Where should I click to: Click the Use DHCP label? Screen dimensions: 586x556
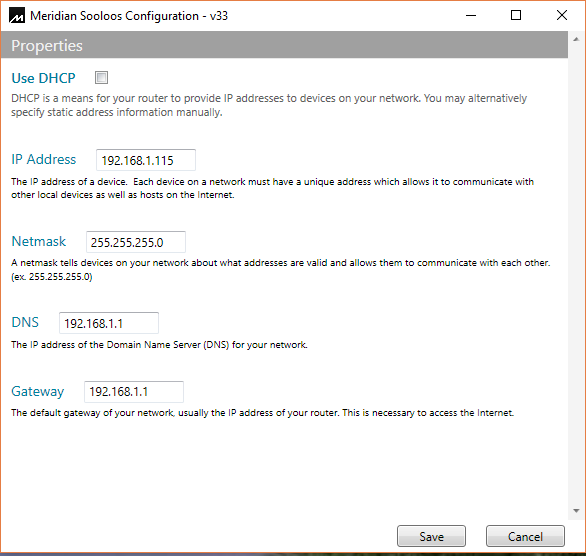pyautogui.click(x=43, y=78)
